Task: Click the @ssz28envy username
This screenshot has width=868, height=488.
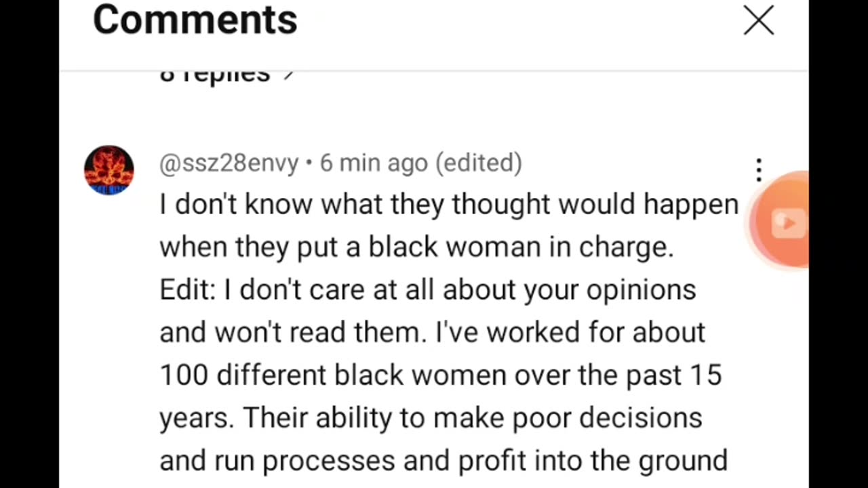Action: [x=229, y=163]
